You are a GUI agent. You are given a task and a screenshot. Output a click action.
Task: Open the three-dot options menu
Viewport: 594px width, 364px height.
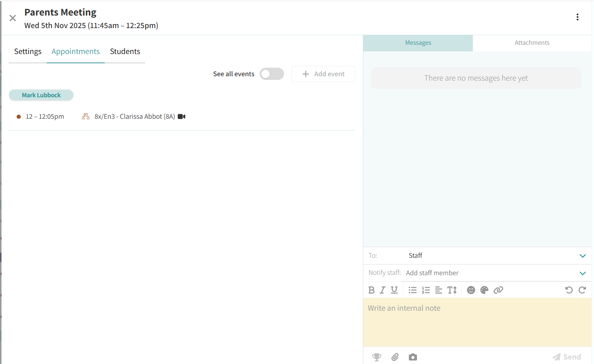(x=577, y=17)
